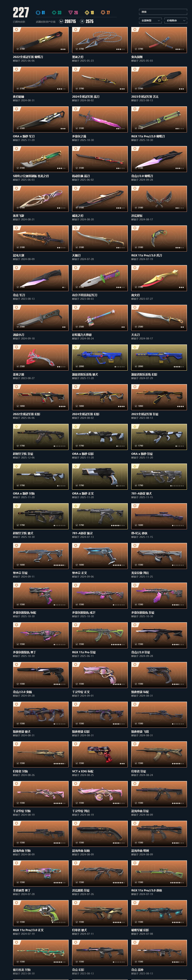Click the level dots on the 2023全球冠军赛 苦无 card
The height and width of the screenshot is (980, 192).
coord(181,89)
